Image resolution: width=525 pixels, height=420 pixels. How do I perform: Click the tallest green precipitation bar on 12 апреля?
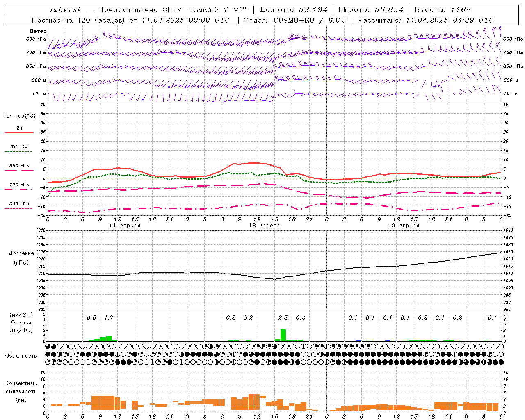coord(283,335)
